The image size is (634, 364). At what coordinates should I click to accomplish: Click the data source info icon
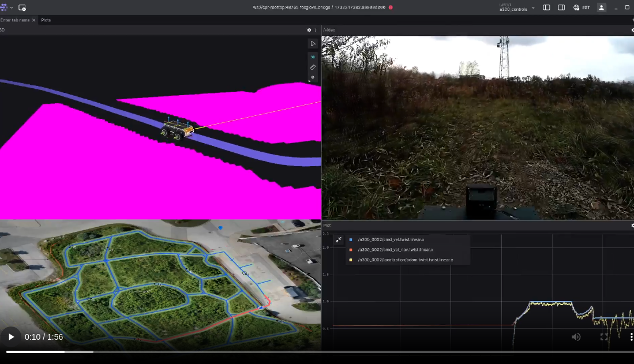point(22,7)
